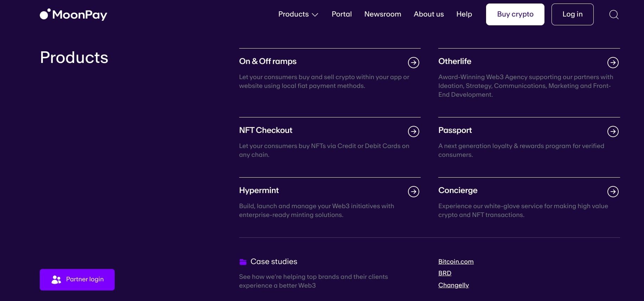Click the Buy crypto button

[515, 14]
